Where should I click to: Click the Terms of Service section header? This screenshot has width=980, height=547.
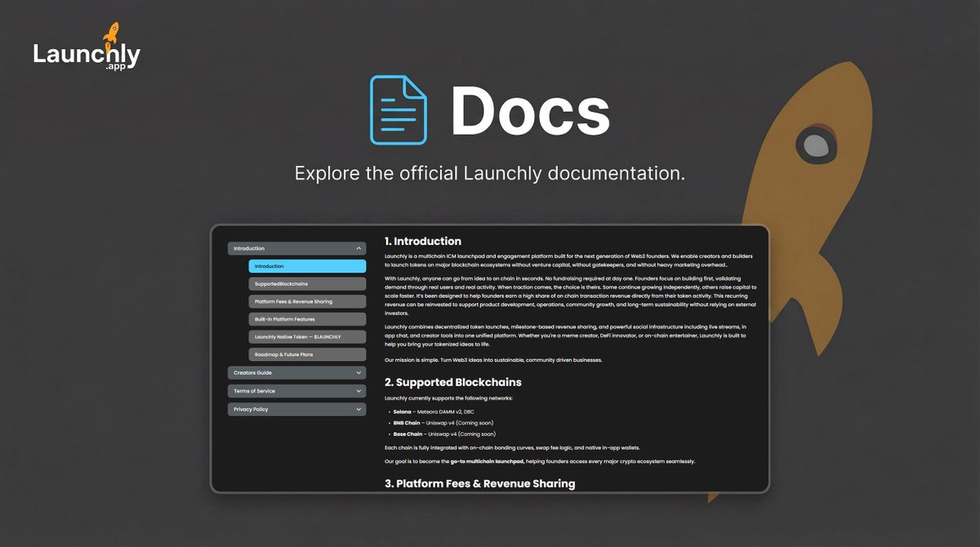point(296,391)
